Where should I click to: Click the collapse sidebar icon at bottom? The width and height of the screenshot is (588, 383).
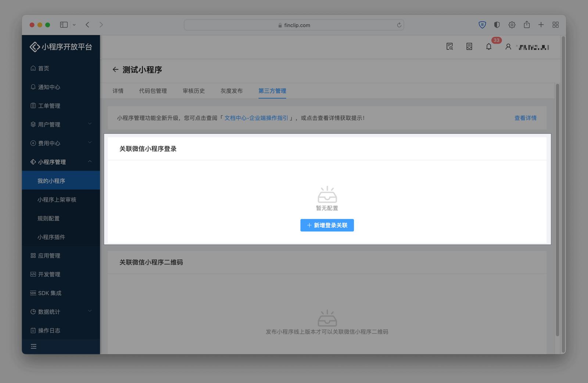click(33, 346)
